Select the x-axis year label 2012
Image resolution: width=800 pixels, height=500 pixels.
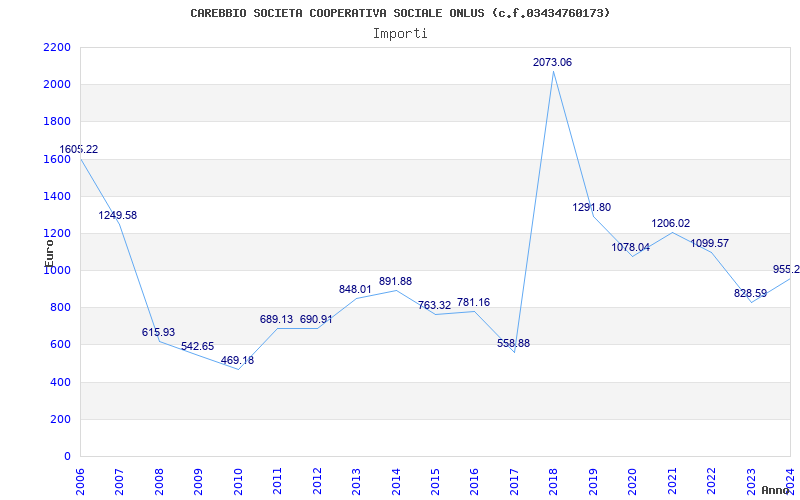(x=317, y=481)
